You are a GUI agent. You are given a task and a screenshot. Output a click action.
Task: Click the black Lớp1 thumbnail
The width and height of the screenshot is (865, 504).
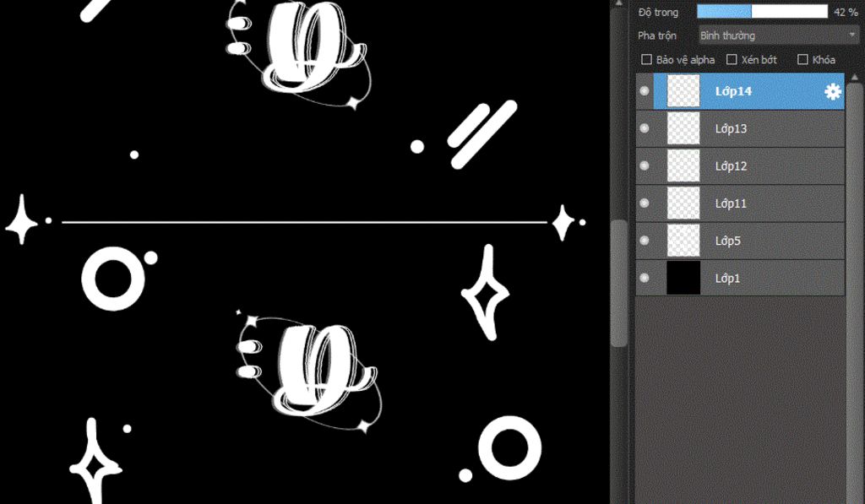683,279
